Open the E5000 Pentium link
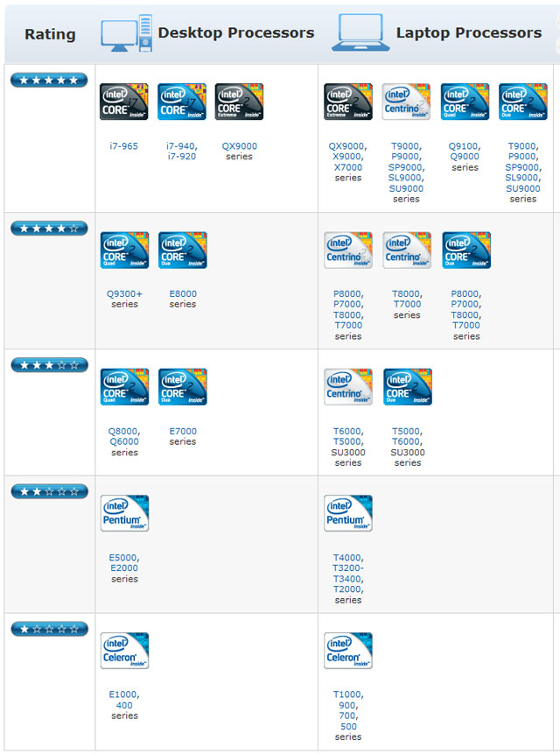 (x=124, y=557)
